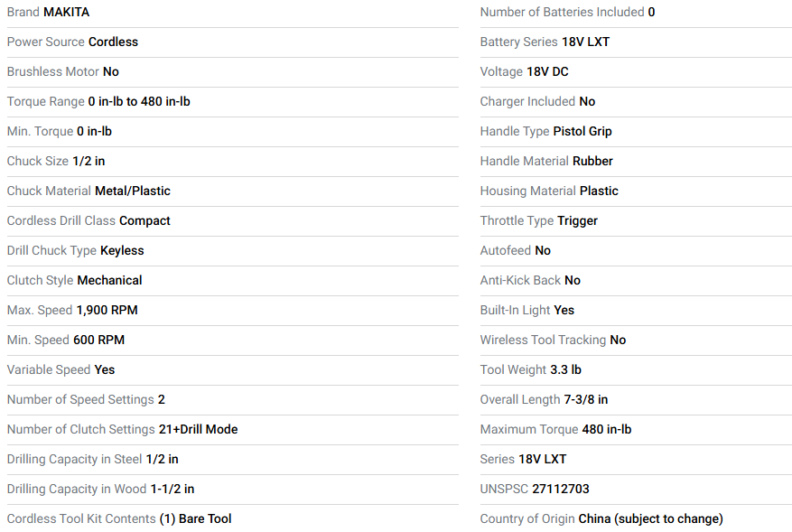
Task: Click Chuck Size 1/2 in value
Action: pyautogui.click(x=89, y=161)
